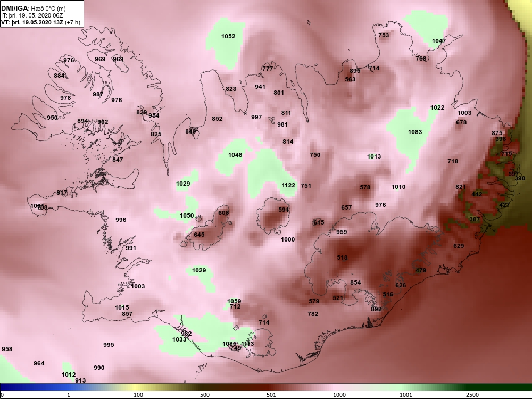
Task: Click the 753 height label
Action: click(384, 35)
